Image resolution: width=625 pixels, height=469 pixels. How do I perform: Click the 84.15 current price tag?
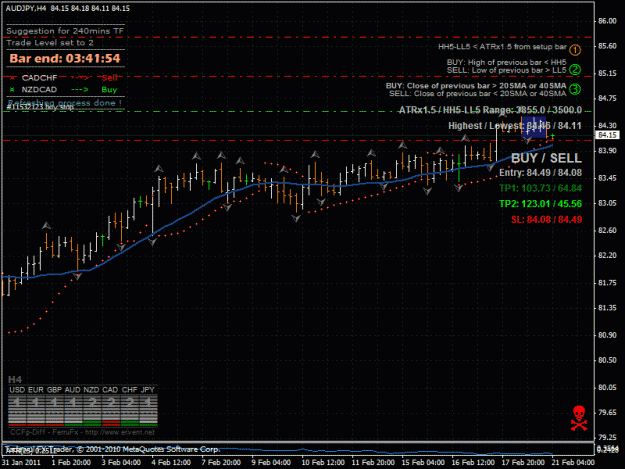tap(607, 135)
